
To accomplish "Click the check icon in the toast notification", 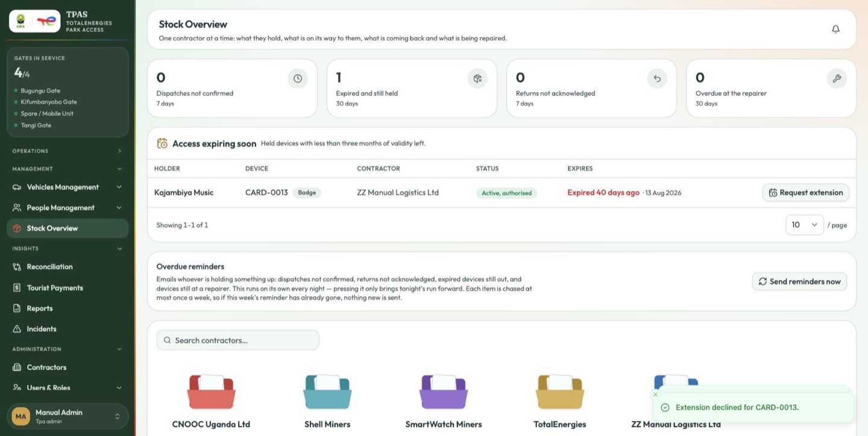I will (665, 408).
